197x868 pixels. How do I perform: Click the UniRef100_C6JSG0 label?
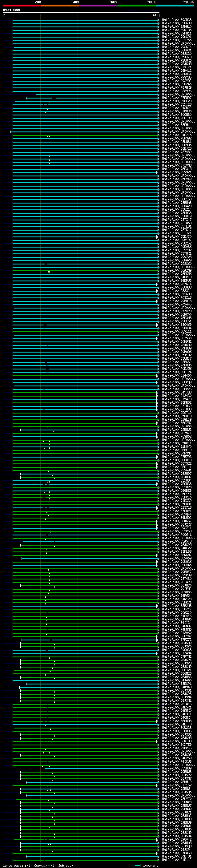coord(177,54)
